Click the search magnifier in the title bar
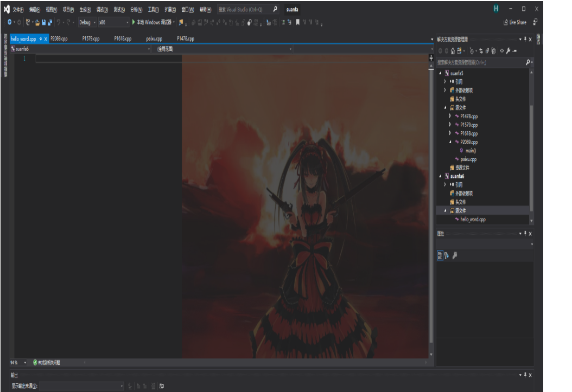This screenshot has width=572, height=392. click(x=275, y=9)
